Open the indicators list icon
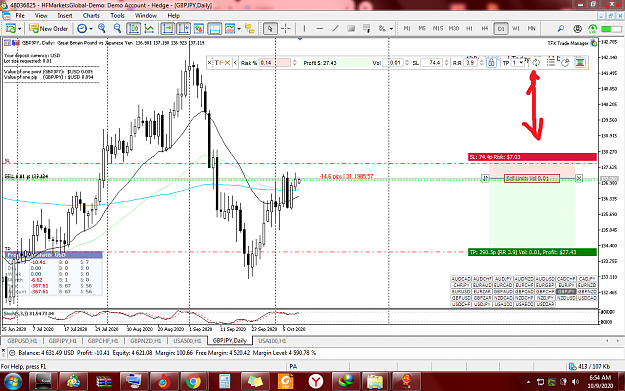 coord(199,29)
